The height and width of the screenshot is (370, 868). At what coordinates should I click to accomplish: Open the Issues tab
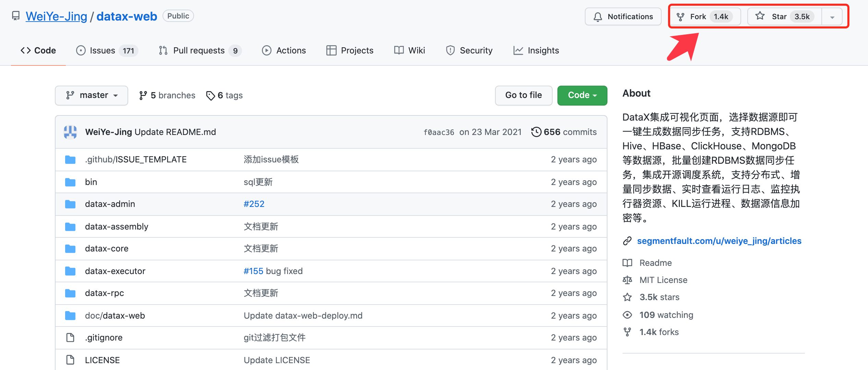107,50
